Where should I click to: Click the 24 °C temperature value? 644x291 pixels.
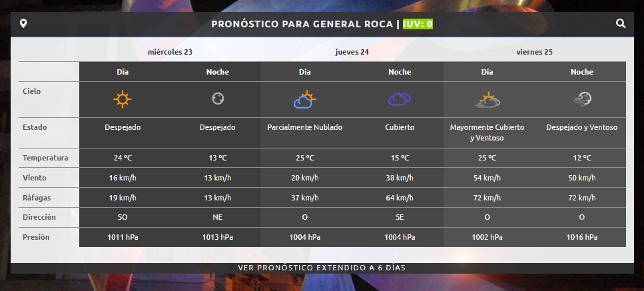coord(123,158)
